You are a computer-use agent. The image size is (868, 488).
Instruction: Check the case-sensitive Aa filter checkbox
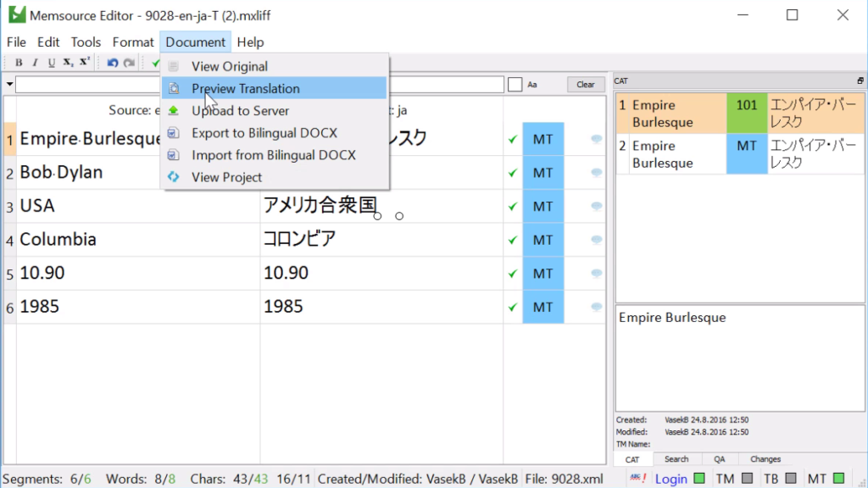pyautogui.click(x=515, y=85)
